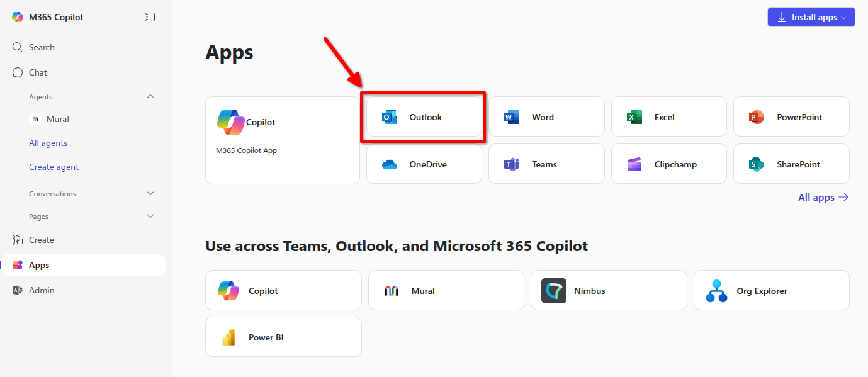Open the Power BI app card

point(283,337)
